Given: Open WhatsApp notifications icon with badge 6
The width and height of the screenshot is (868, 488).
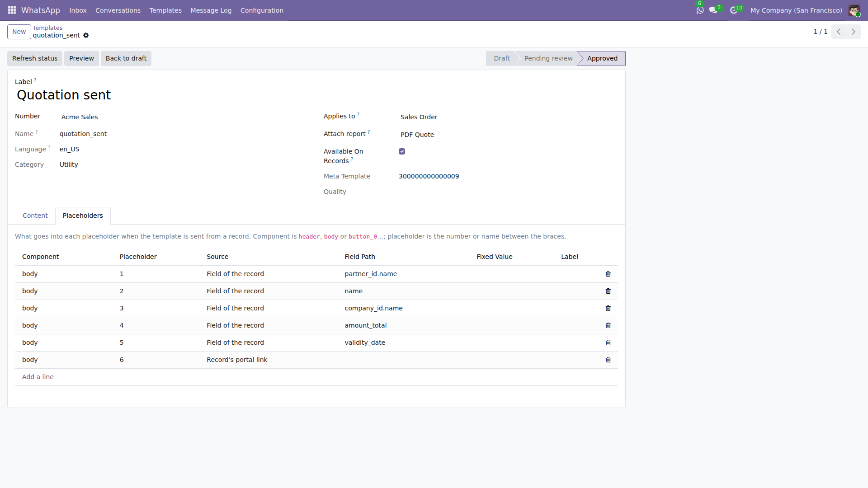Looking at the screenshot, I should pos(700,10).
